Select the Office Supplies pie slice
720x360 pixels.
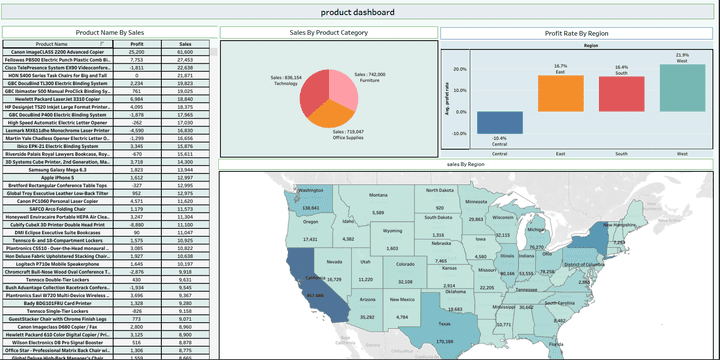tap(331, 115)
